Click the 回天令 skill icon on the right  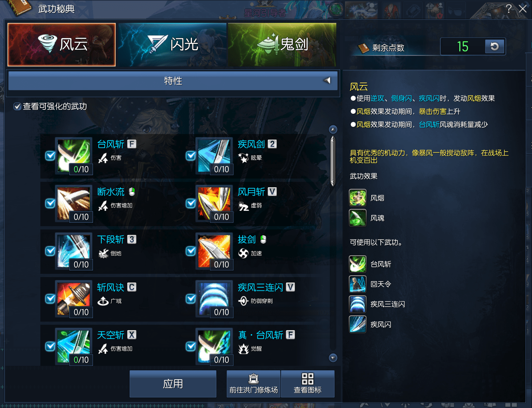pos(358,284)
